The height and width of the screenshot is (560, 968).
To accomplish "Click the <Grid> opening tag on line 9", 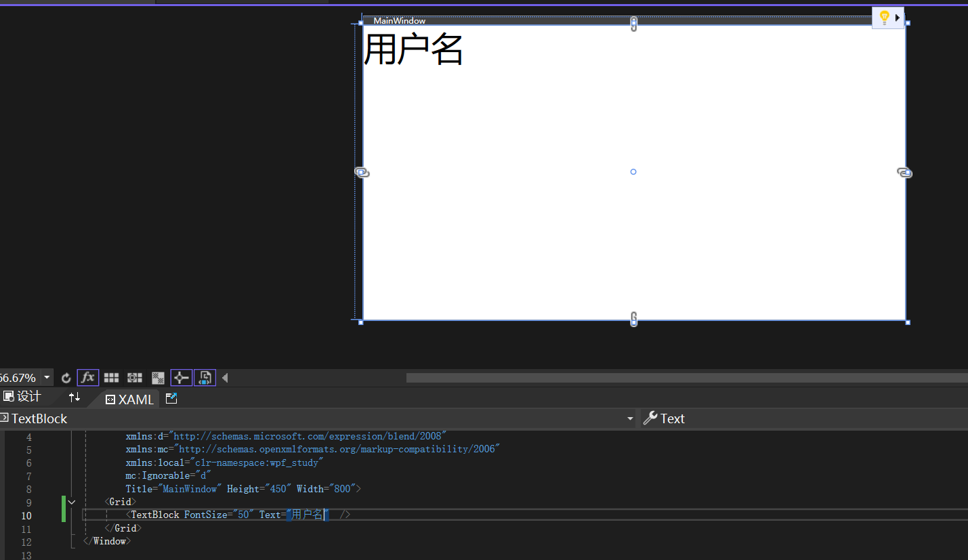I will pyautogui.click(x=121, y=502).
